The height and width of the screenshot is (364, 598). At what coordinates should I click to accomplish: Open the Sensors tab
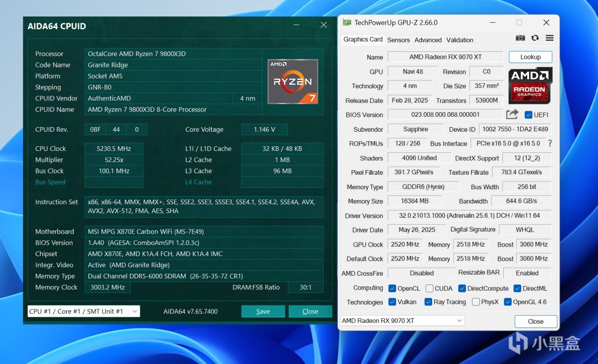[x=399, y=40]
